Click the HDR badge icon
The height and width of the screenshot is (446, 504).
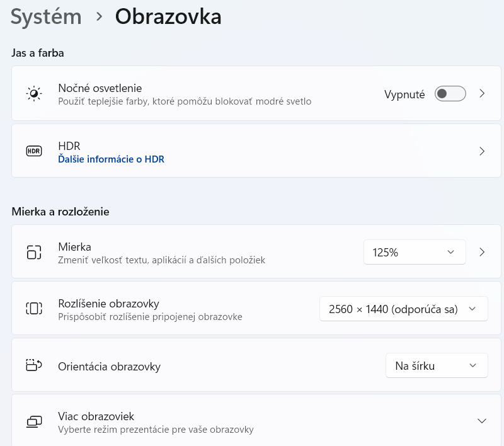[x=34, y=151]
